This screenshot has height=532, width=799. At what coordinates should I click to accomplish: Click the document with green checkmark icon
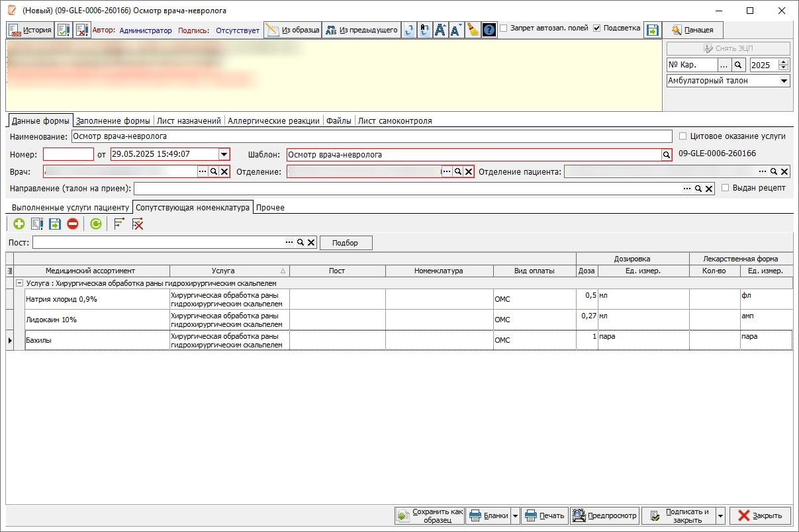[64, 30]
